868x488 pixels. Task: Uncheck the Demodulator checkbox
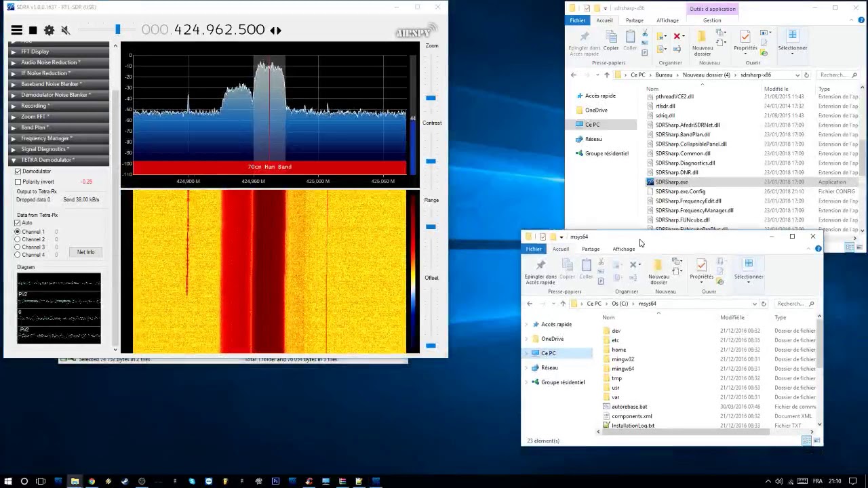[x=18, y=171]
